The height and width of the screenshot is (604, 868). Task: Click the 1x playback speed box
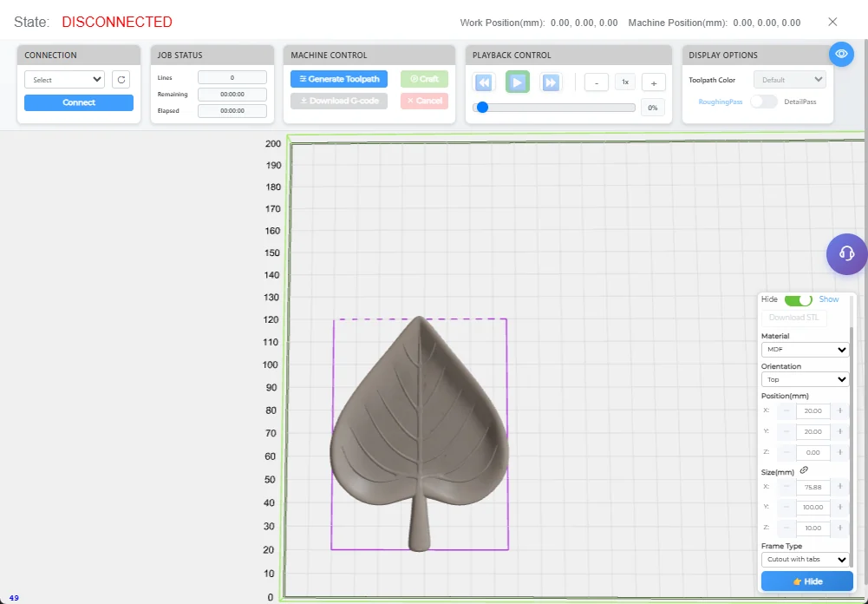pos(625,82)
